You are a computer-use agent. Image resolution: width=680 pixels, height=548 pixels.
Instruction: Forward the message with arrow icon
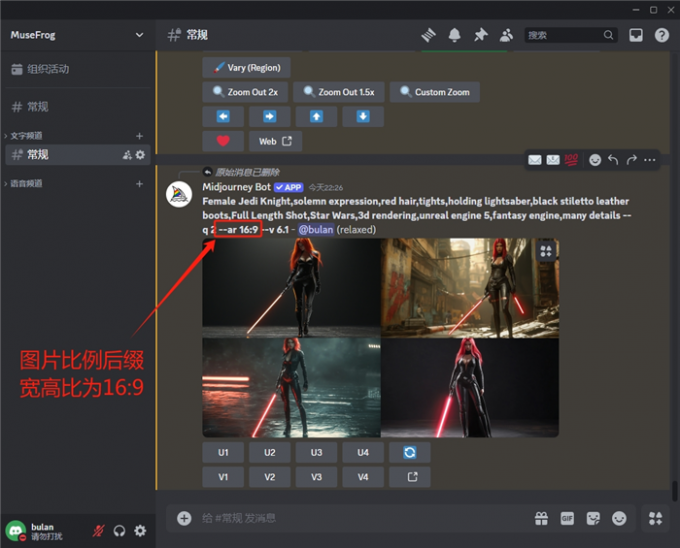coord(631,160)
